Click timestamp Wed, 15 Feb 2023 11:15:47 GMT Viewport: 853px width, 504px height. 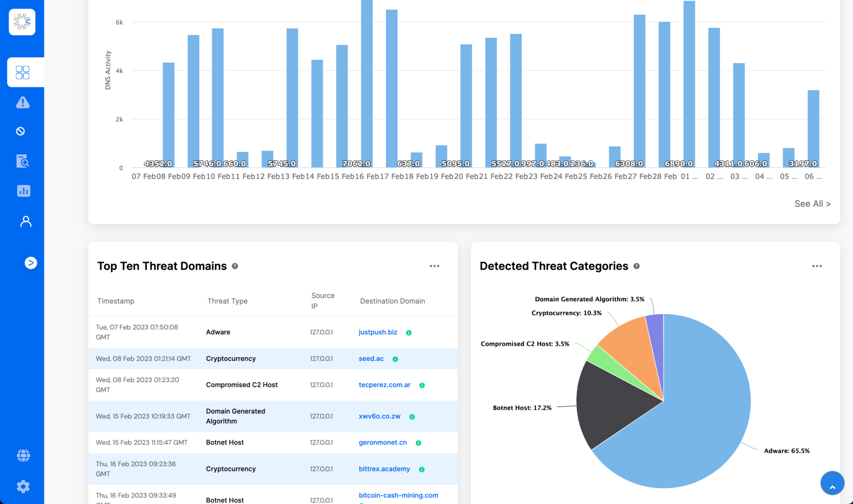[142, 443]
